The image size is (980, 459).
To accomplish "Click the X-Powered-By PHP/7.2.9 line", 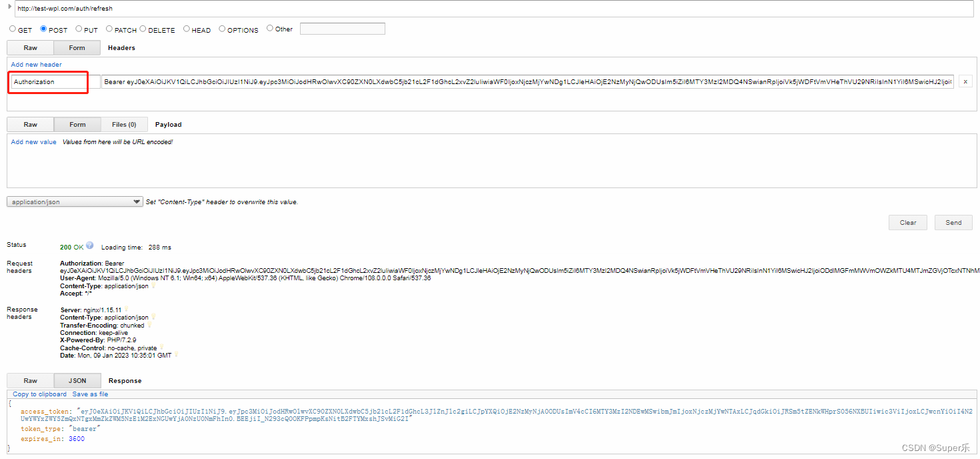I will point(98,340).
